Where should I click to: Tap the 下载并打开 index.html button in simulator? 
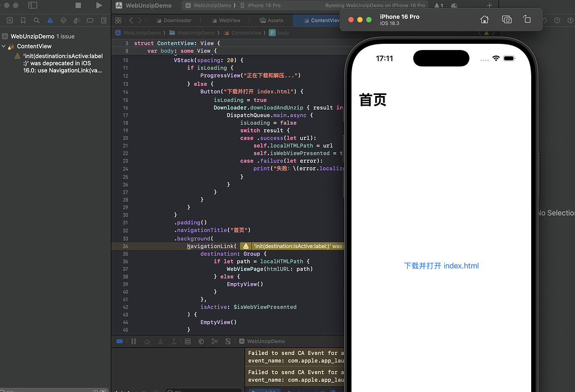[441, 266]
